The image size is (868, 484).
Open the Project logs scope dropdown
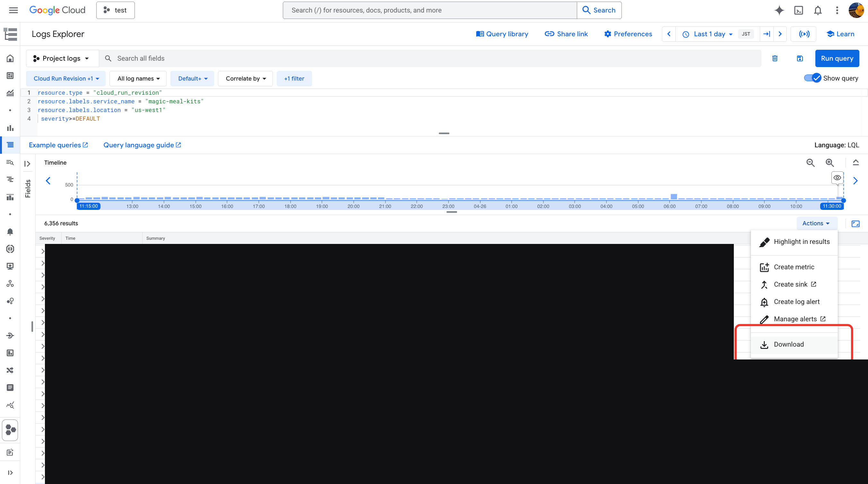[62, 58]
